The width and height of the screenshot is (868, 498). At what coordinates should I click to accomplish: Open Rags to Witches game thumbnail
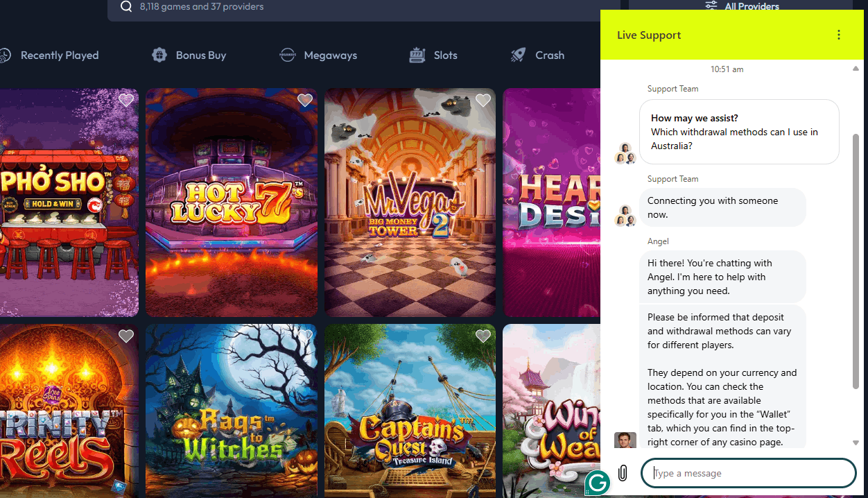pos(232,411)
